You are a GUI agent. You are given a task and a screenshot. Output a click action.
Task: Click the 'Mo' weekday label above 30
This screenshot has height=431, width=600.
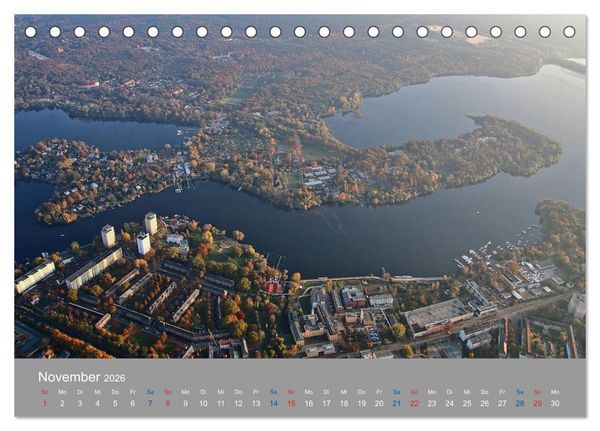[555, 392]
